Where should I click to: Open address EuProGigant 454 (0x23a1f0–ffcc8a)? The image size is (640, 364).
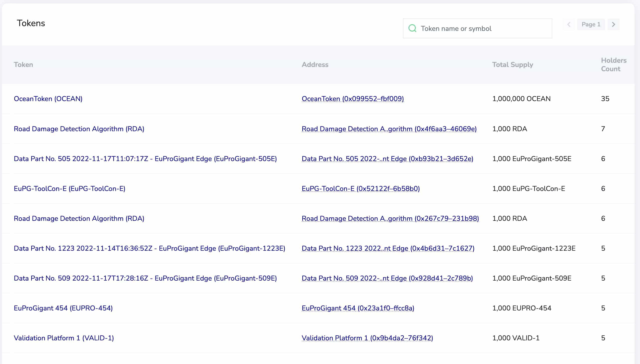(358, 308)
